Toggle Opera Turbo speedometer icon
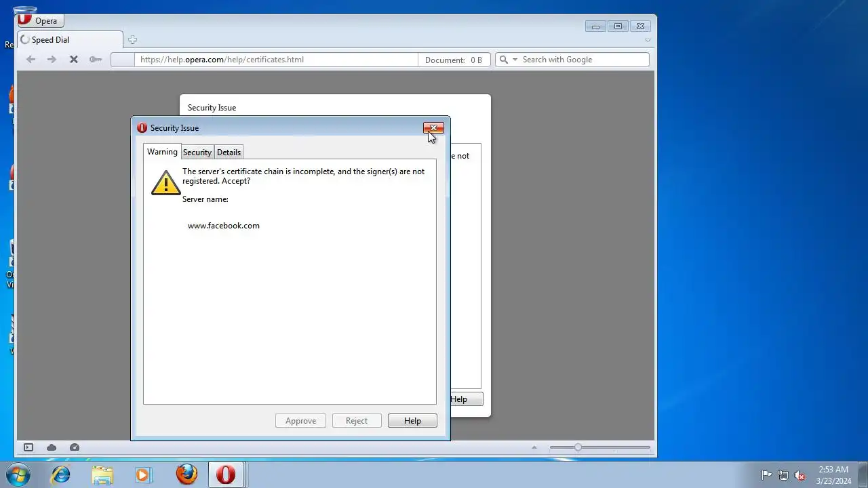The height and width of the screenshot is (488, 868). [x=75, y=447]
